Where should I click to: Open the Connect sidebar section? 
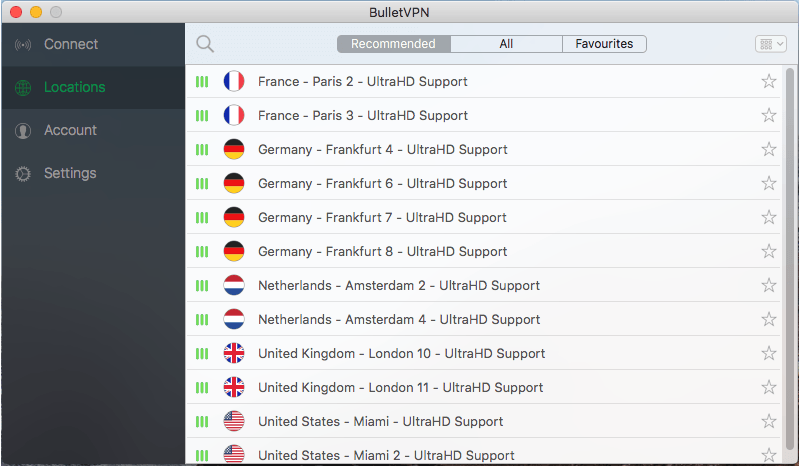[x=70, y=44]
